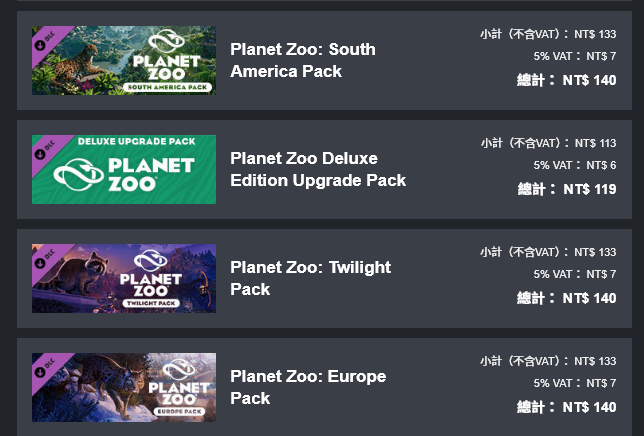Select the Deluxe Upgrade Pack green thumbnail

coord(124,170)
